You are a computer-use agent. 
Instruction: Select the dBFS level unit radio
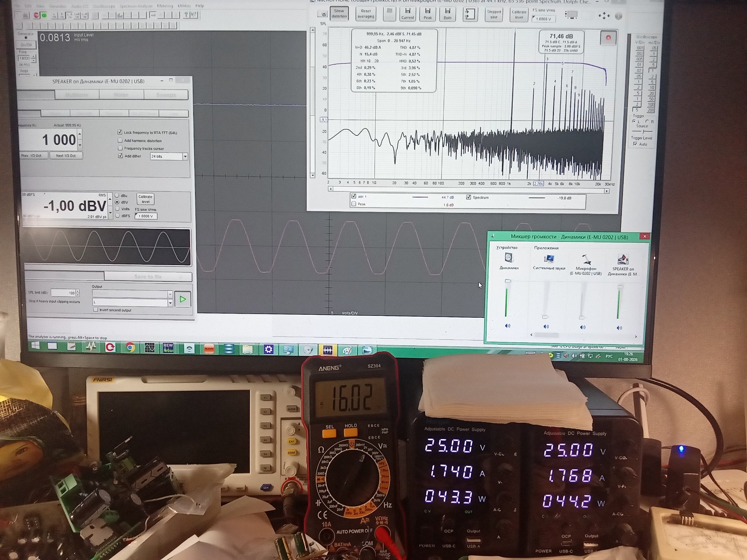[117, 215]
